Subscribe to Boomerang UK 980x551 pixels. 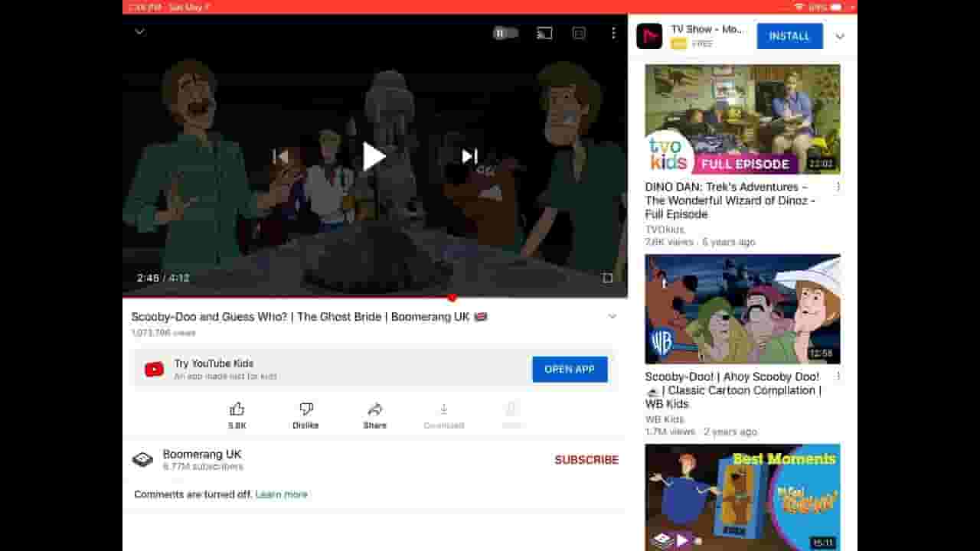click(586, 460)
